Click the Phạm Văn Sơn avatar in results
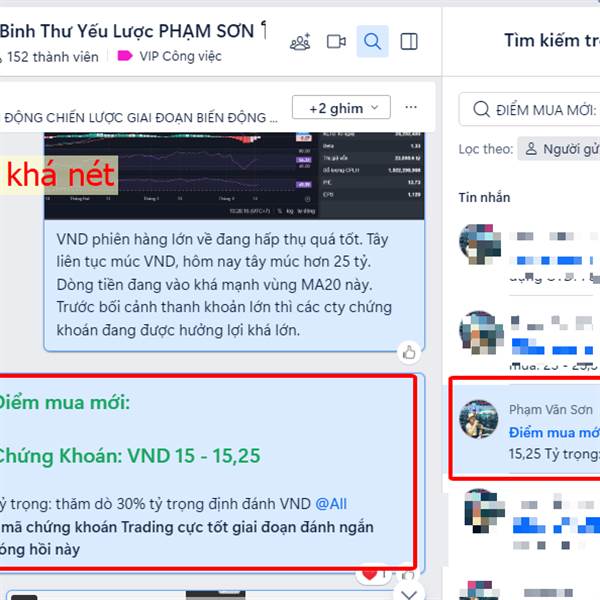Image resolution: width=600 pixels, height=600 pixels. click(x=479, y=419)
